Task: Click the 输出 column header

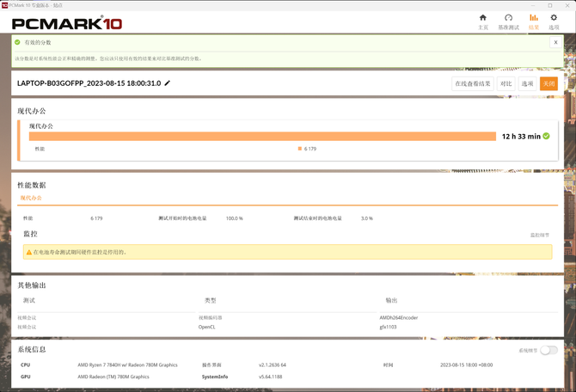Action: coord(391,301)
